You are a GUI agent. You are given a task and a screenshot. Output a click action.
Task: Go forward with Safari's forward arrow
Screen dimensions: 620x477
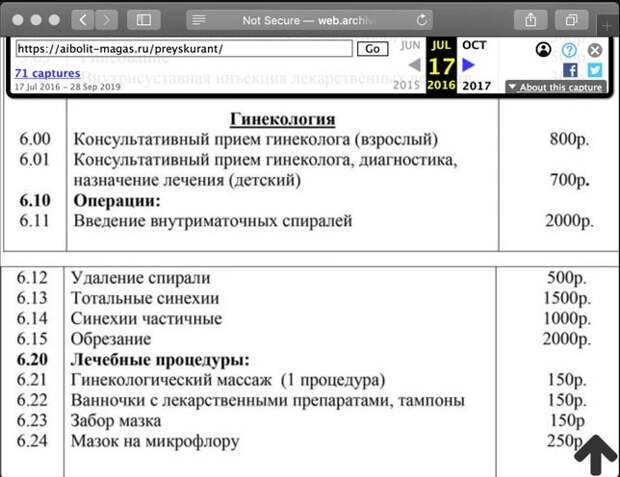(106, 20)
